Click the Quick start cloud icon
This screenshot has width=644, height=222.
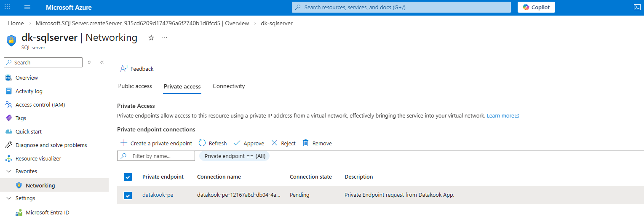coord(8,131)
